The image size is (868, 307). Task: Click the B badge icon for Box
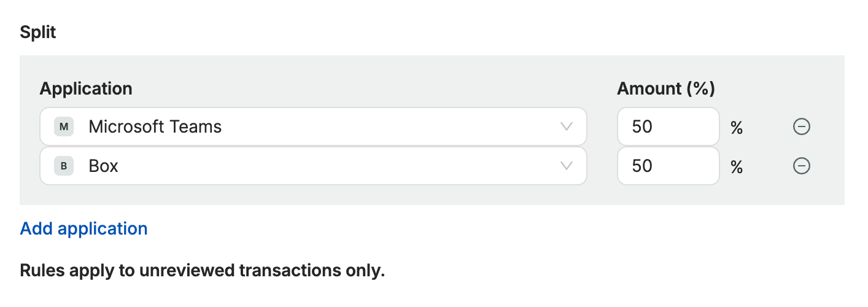pyautogui.click(x=64, y=166)
